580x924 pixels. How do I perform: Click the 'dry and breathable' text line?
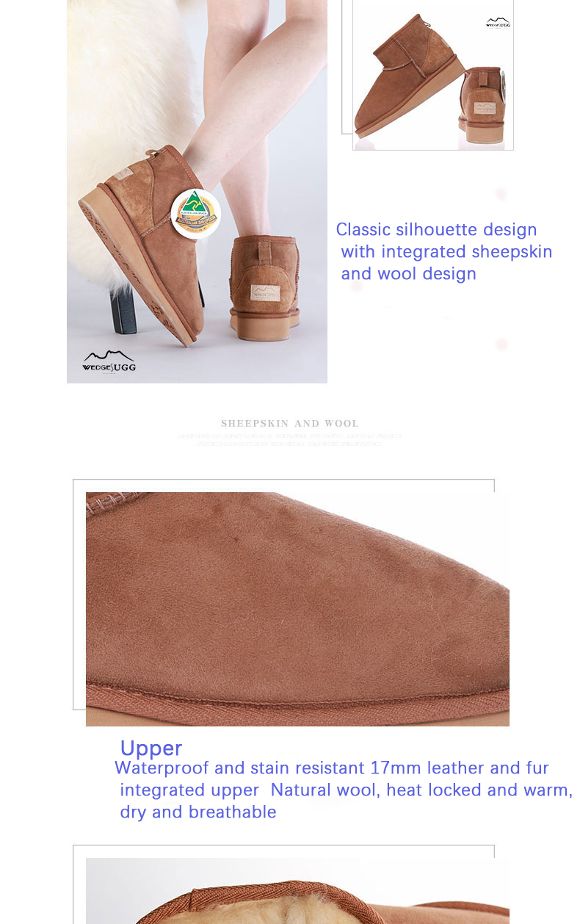(x=198, y=812)
